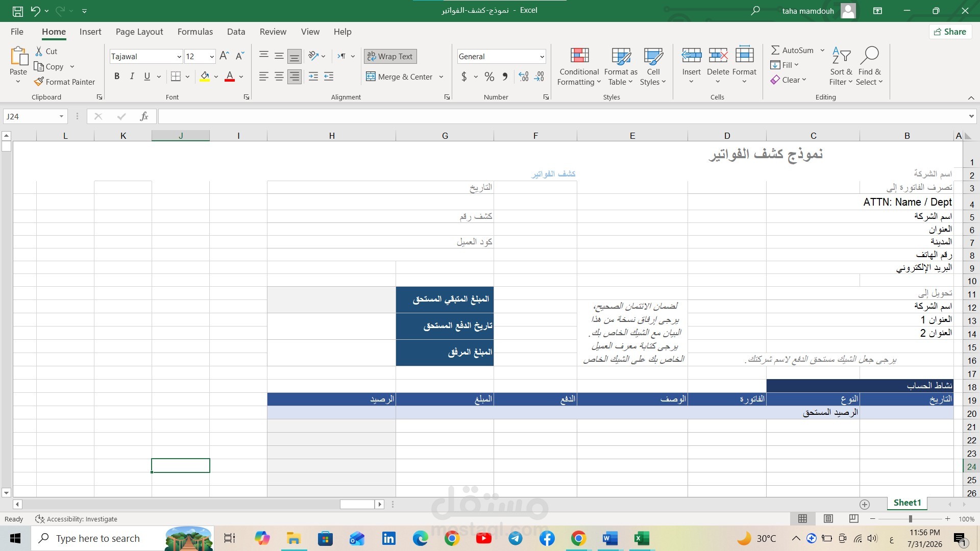Image resolution: width=980 pixels, height=551 pixels.
Task: Click Accessibility: Investigate in status bar
Action: point(76,519)
